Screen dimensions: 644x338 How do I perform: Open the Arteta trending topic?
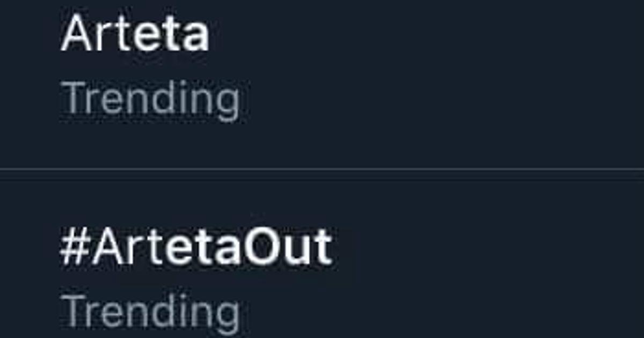[134, 34]
